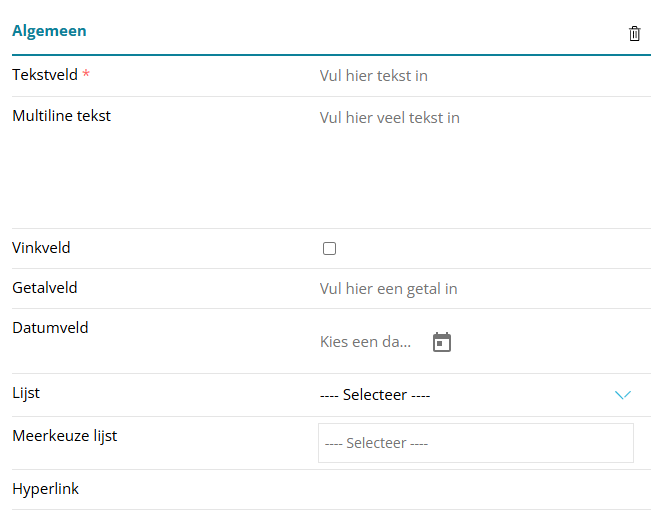The image size is (665, 519).
Task: Open the Meerkeuze lijst selection box
Action: tap(475, 443)
